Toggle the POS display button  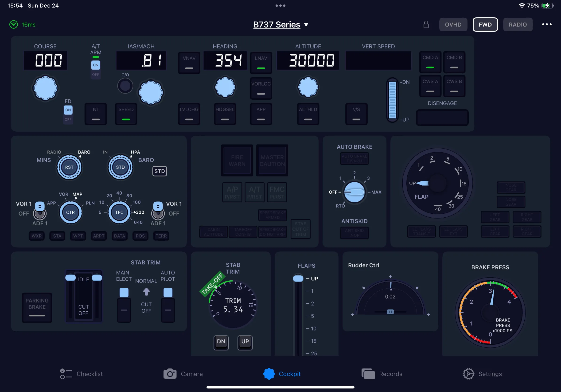click(140, 236)
